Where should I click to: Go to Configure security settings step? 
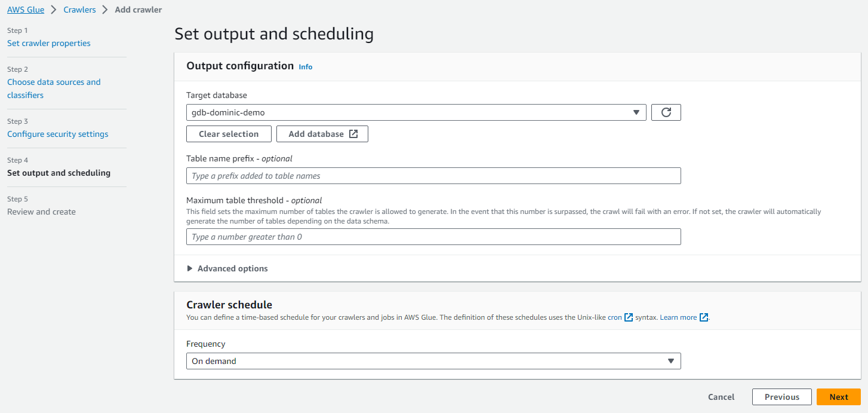pos(58,134)
